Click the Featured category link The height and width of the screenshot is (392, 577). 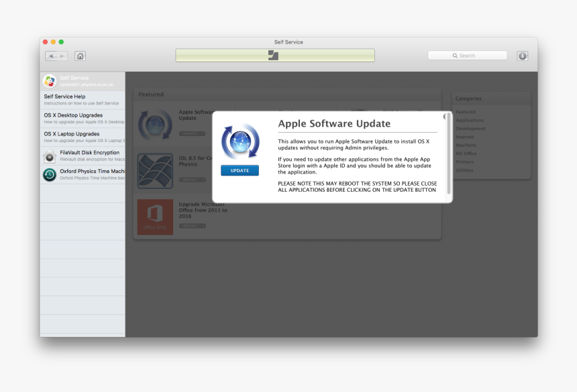(466, 112)
